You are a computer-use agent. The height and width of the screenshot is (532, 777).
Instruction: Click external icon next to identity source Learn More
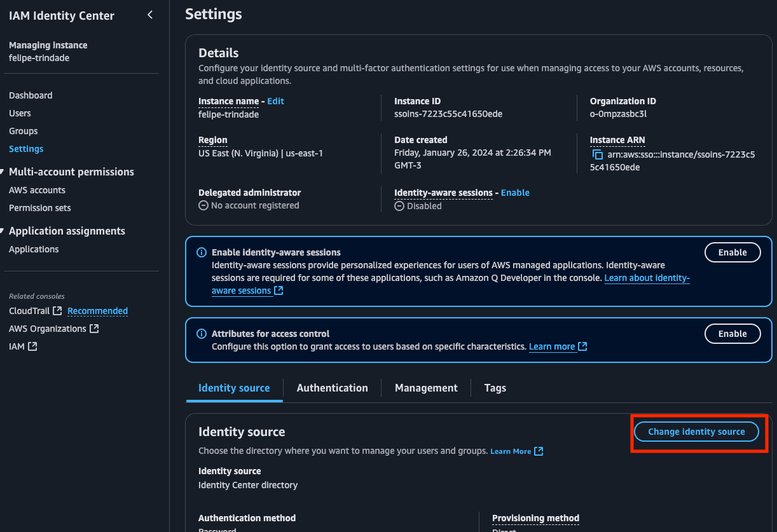[x=539, y=451]
